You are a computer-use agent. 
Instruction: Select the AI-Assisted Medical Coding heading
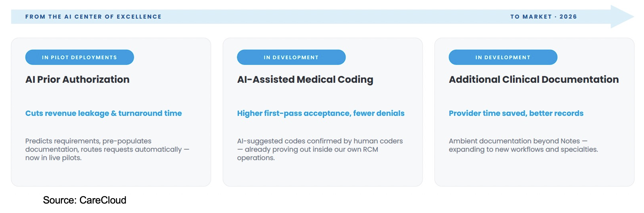(305, 79)
